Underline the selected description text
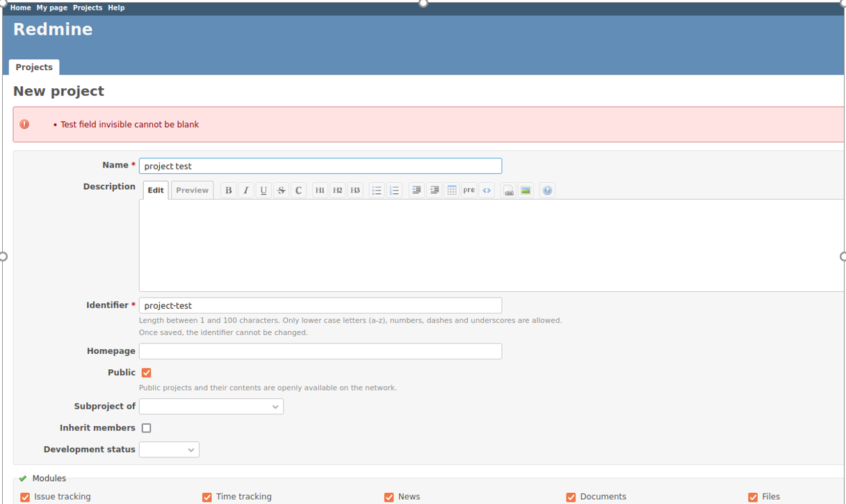This screenshot has height=504, width=846. point(263,190)
